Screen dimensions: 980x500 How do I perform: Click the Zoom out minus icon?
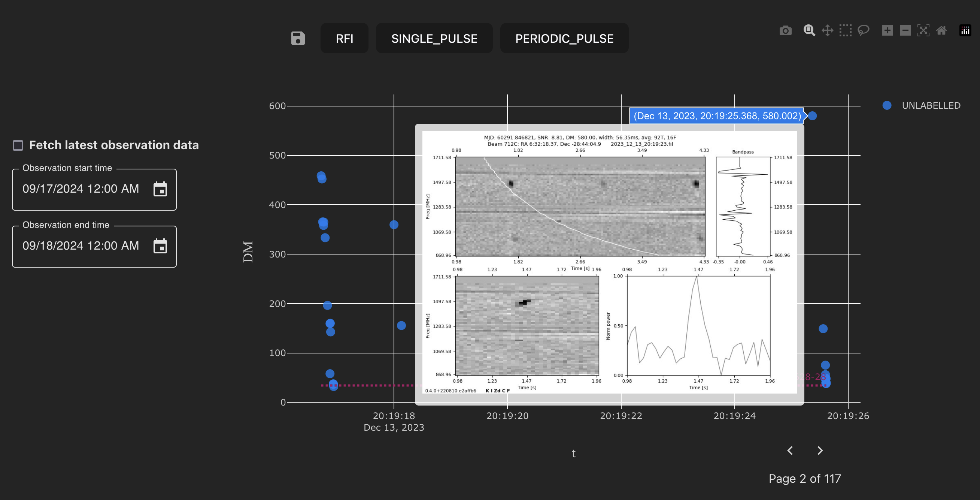[x=905, y=30]
